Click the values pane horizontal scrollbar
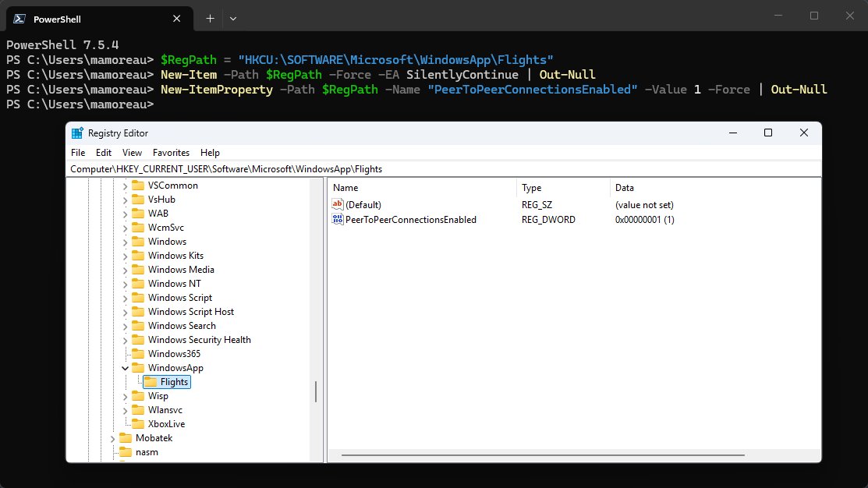 coord(543,455)
